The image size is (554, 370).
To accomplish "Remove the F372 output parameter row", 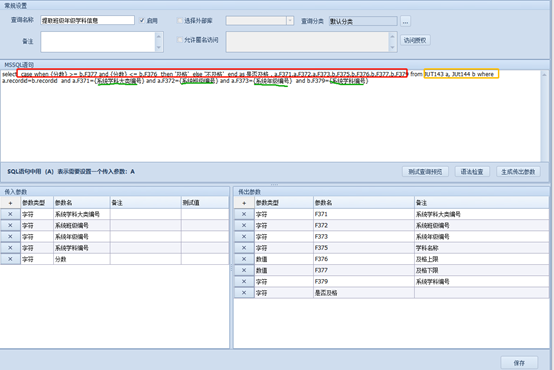I will (x=244, y=225).
